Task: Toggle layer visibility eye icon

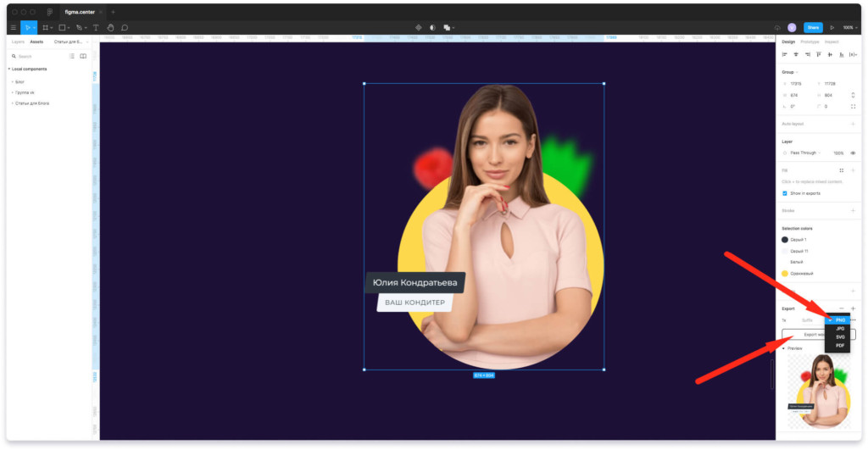Action: pos(853,153)
